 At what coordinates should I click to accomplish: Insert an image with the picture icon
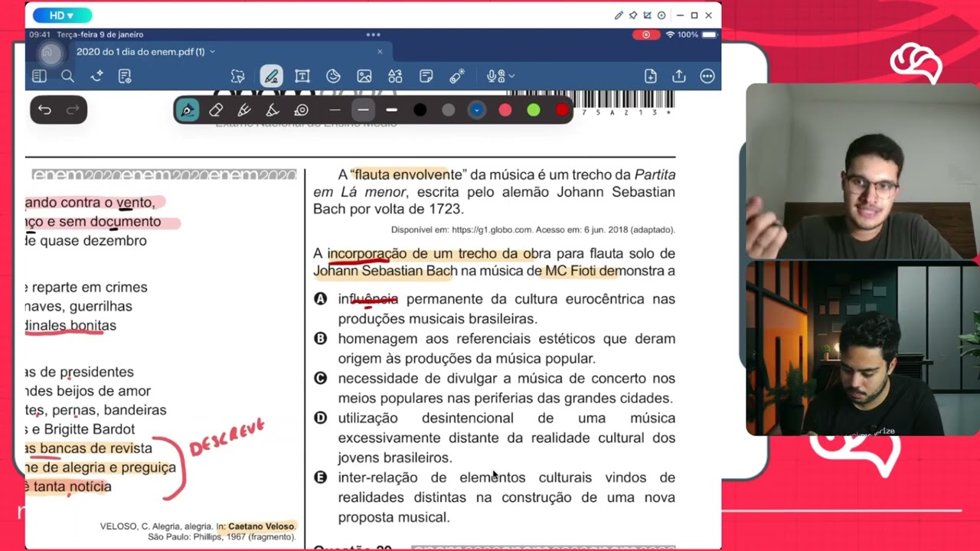click(x=364, y=76)
